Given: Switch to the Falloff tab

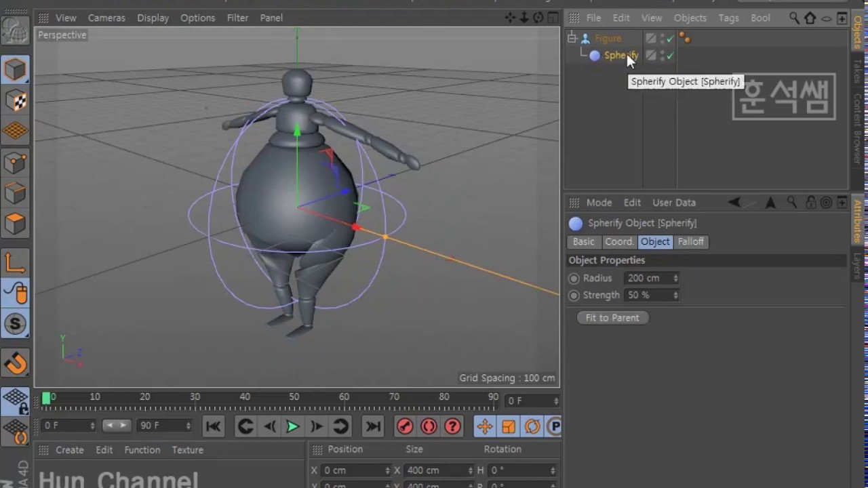Looking at the screenshot, I should (x=690, y=242).
